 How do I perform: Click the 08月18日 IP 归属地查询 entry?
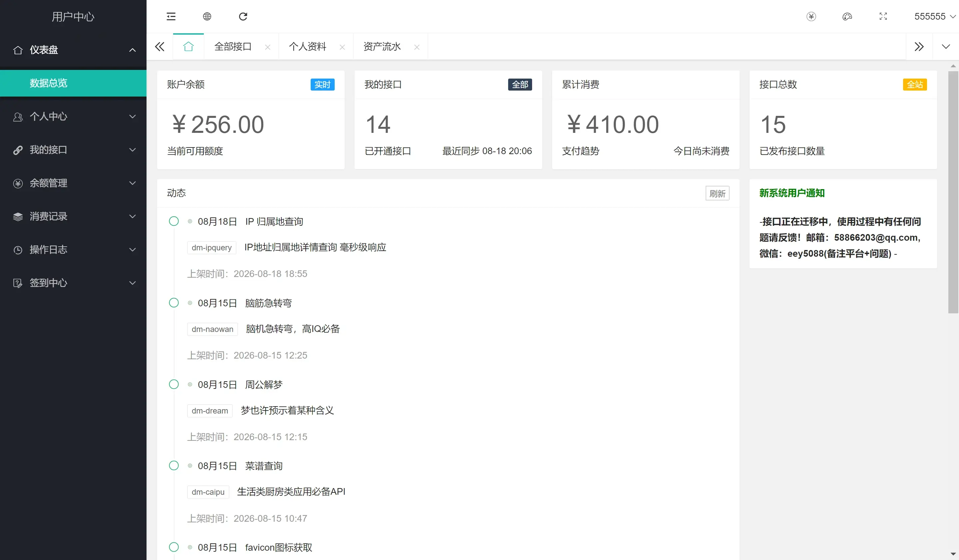click(x=250, y=221)
